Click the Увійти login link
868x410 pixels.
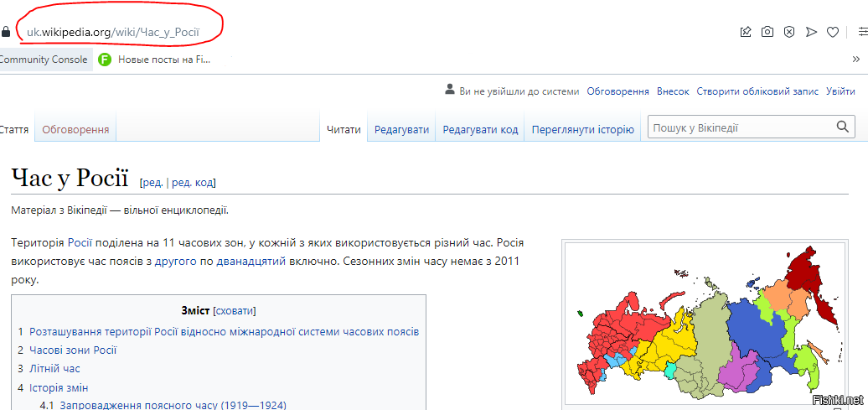tap(841, 91)
